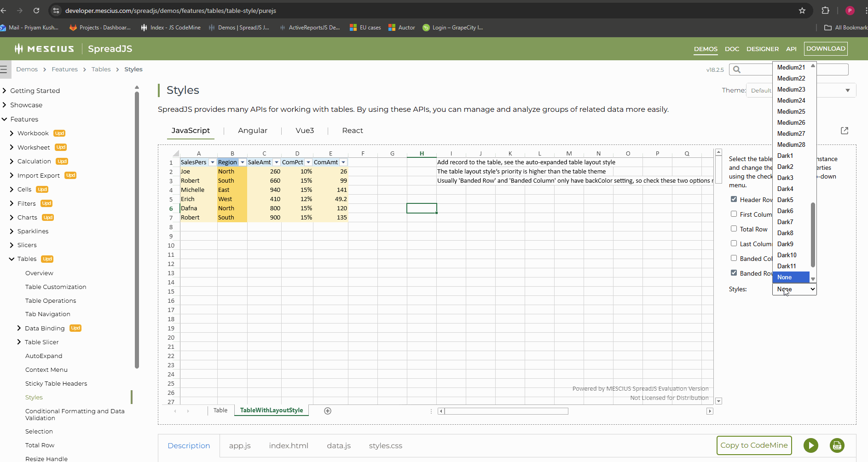Viewport: 868px width, 462px height.
Task: Click the hamburger menu icon
Action: 4,69
